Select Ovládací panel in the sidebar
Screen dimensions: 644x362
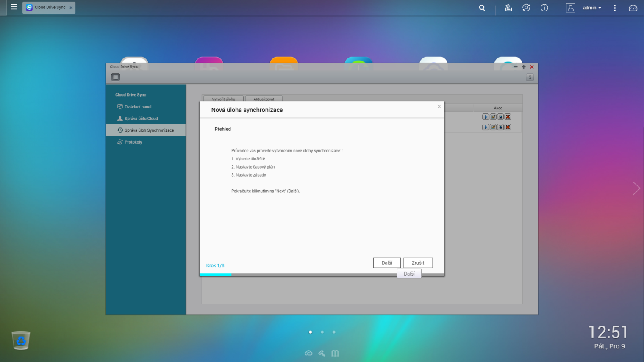click(x=146, y=107)
